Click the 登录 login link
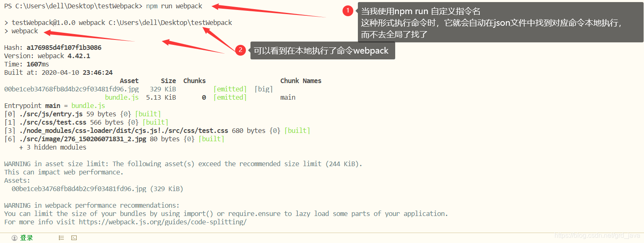 (x=27, y=238)
